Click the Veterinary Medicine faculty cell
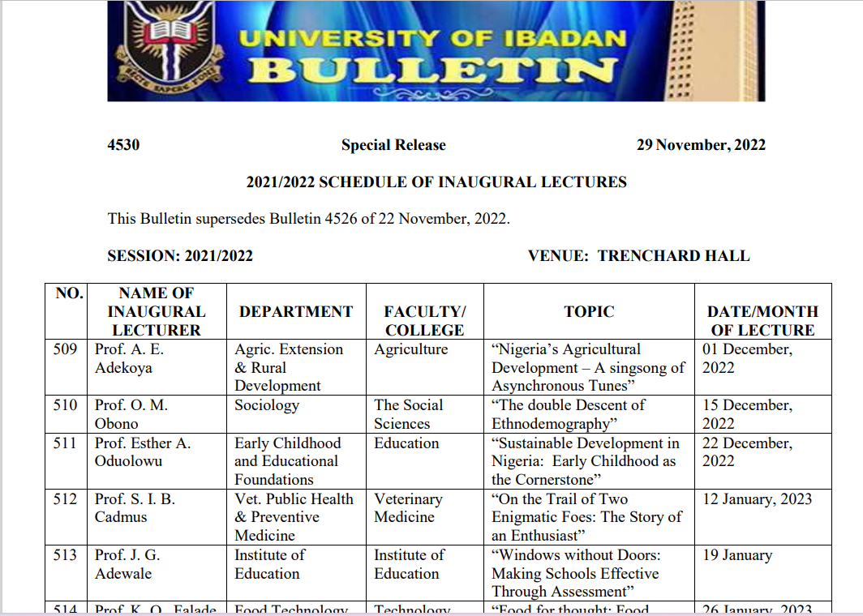863x616 pixels. [408, 508]
